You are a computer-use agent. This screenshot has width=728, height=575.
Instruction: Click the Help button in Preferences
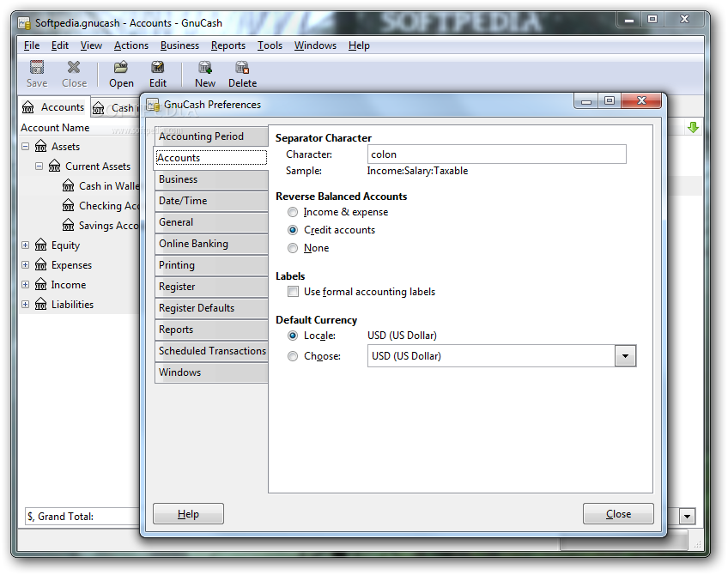pyautogui.click(x=188, y=514)
